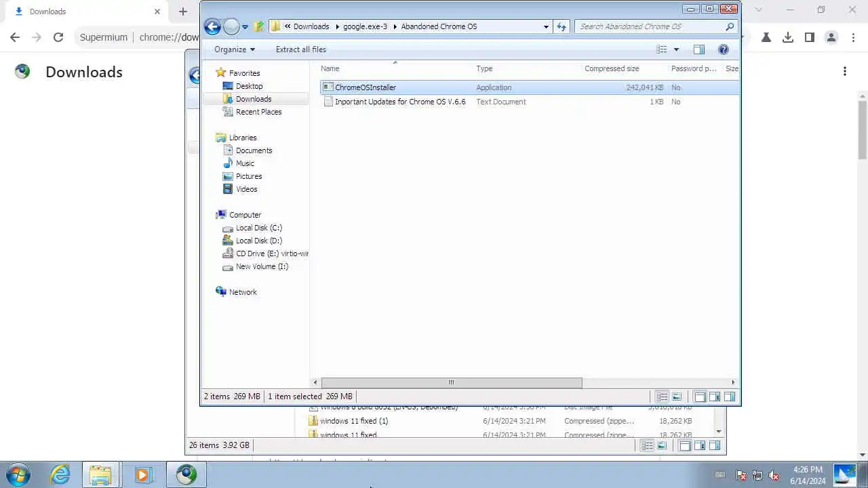Open the Videos library
The width and height of the screenshot is (868, 488).
tap(246, 189)
